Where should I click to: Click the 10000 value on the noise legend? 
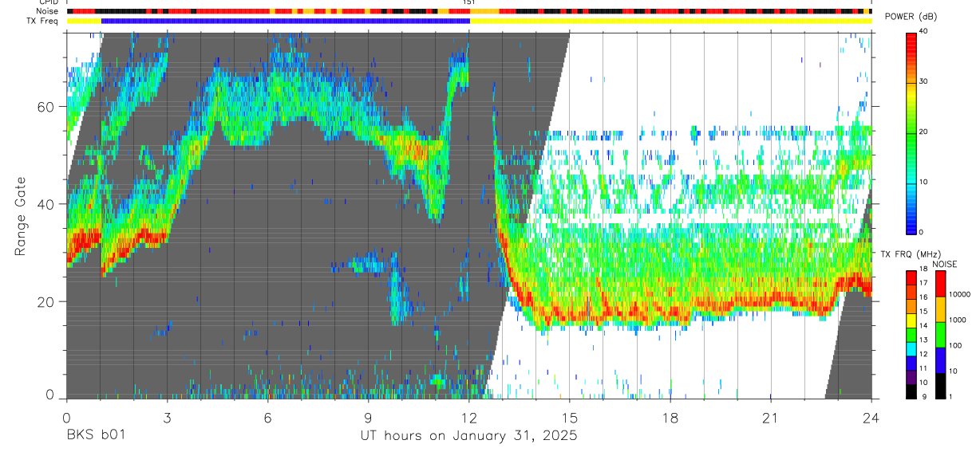pos(960,294)
